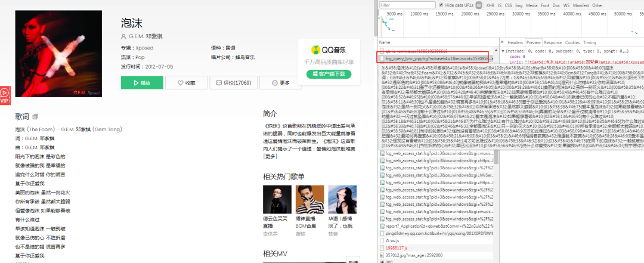Filter network requests by Media
644x263 pixels.
tap(531, 5)
